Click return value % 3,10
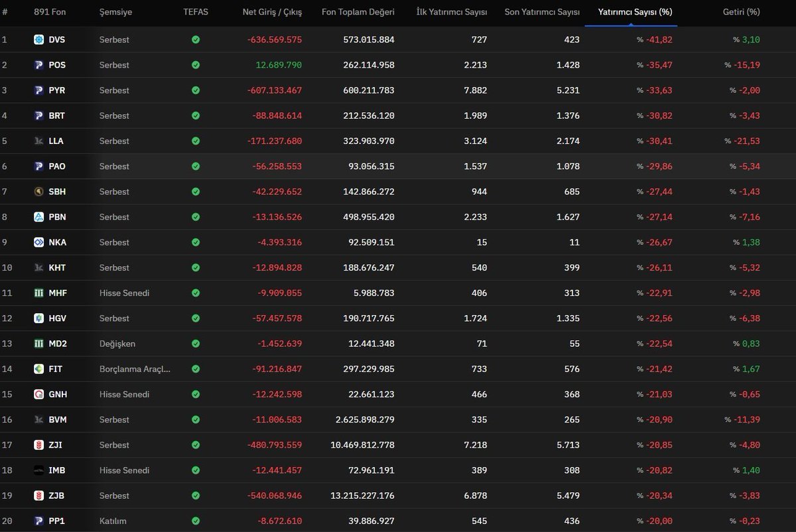 pyautogui.click(x=747, y=40)
